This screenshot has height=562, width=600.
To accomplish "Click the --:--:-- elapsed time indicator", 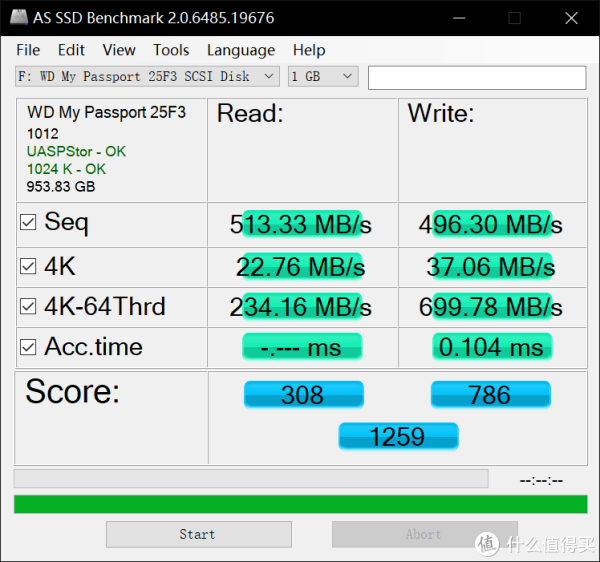I will 541,480.
